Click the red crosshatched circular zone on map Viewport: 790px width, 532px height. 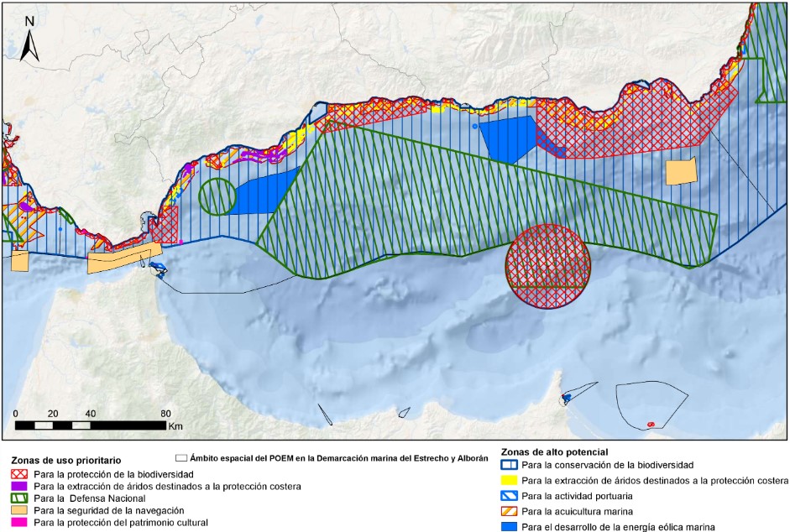pos(547,267)
